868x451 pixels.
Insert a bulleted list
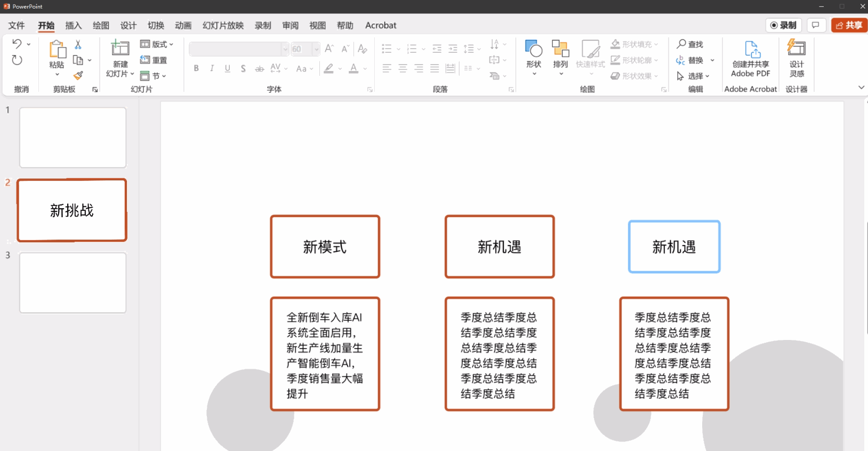(387, 49)
